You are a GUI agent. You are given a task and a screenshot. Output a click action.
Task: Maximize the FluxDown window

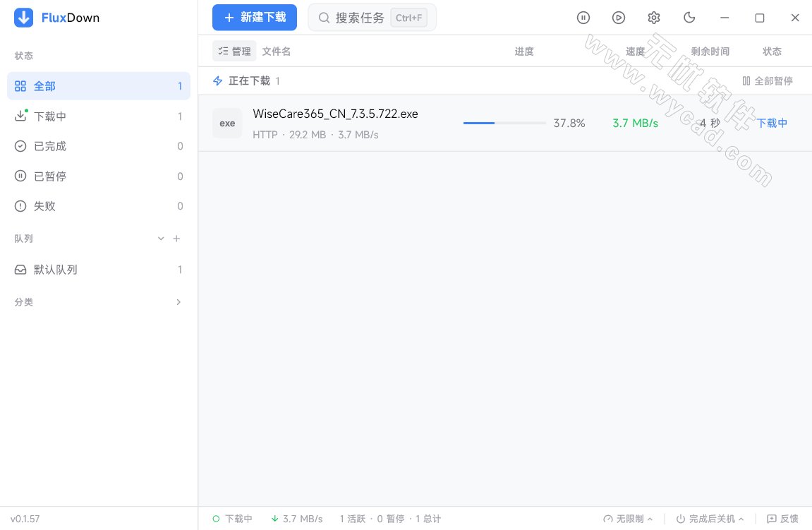[x=760, y=18]
